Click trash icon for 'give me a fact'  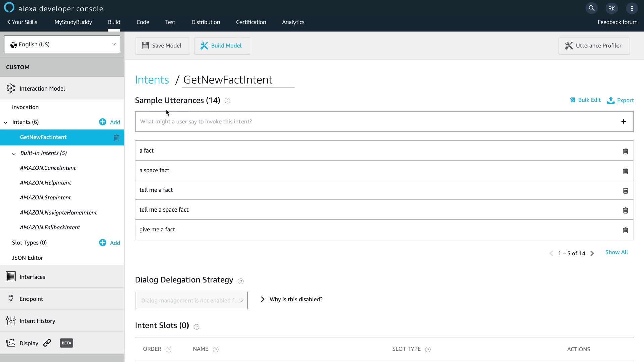click(625, 230)
